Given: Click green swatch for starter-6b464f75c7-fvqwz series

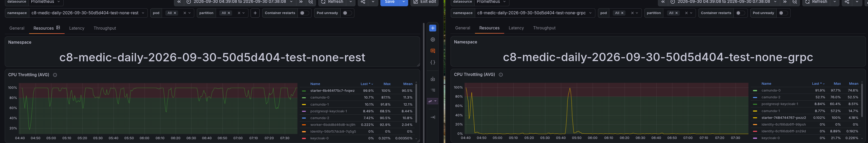Looking at the screenshot, I should click(304, 91).
